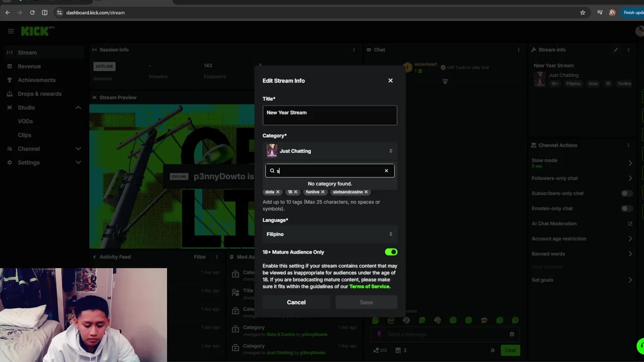
Task: Click the Stream Preview thumbnail
Action: coord(172,176)
